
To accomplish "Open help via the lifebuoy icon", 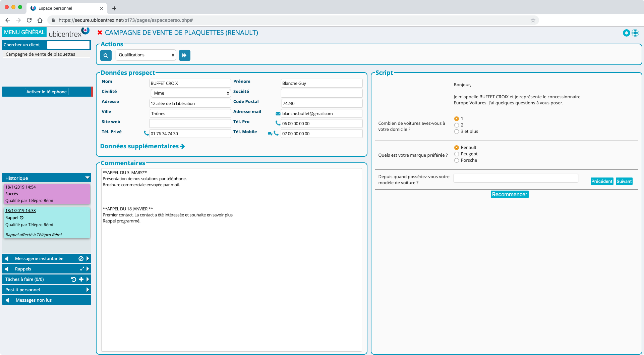I will [635, 33].
